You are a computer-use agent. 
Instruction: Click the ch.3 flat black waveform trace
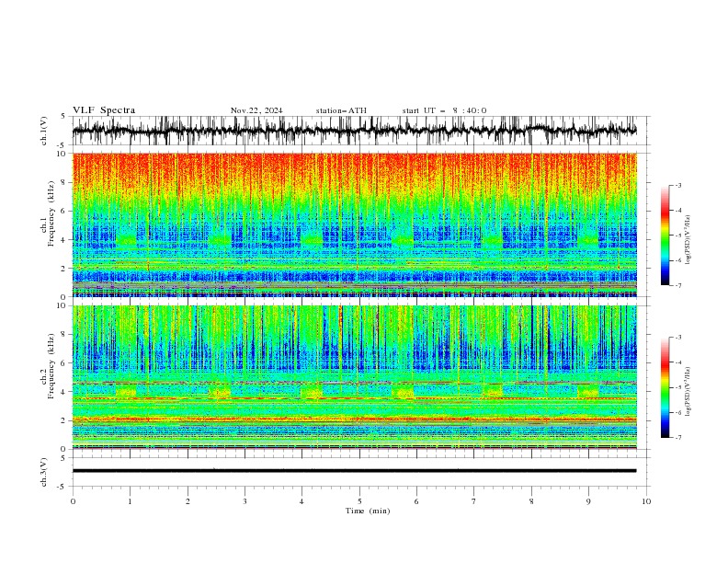pos(354,471)
